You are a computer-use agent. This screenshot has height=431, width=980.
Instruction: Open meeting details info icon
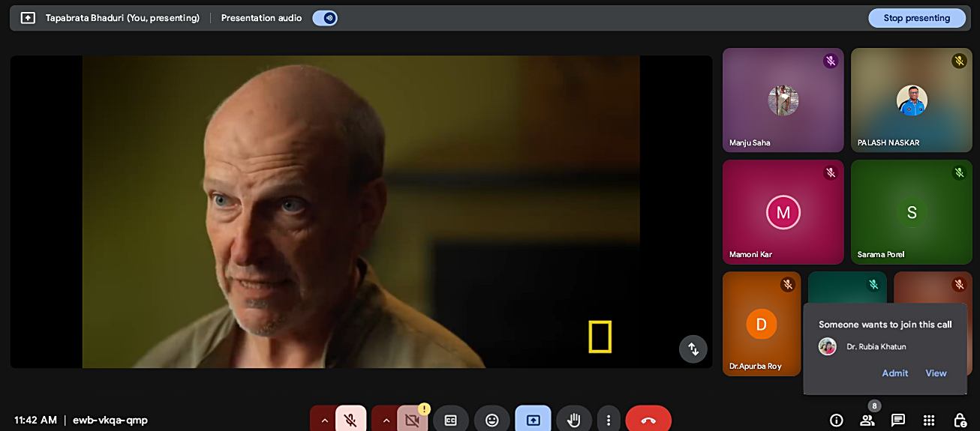coord(836,421)
